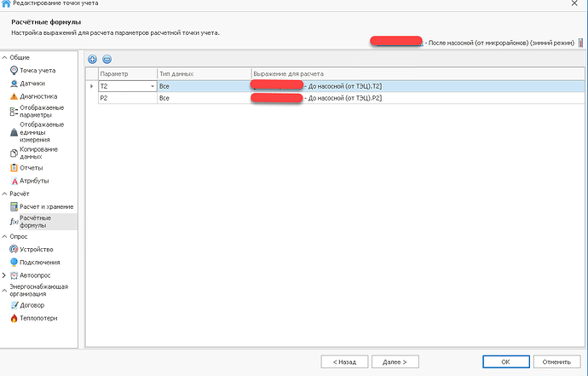Image resolution: width=588 pixels, height=376 pixels.
Task: Select Точка учета menu item
Action: [x=36, y=69]
